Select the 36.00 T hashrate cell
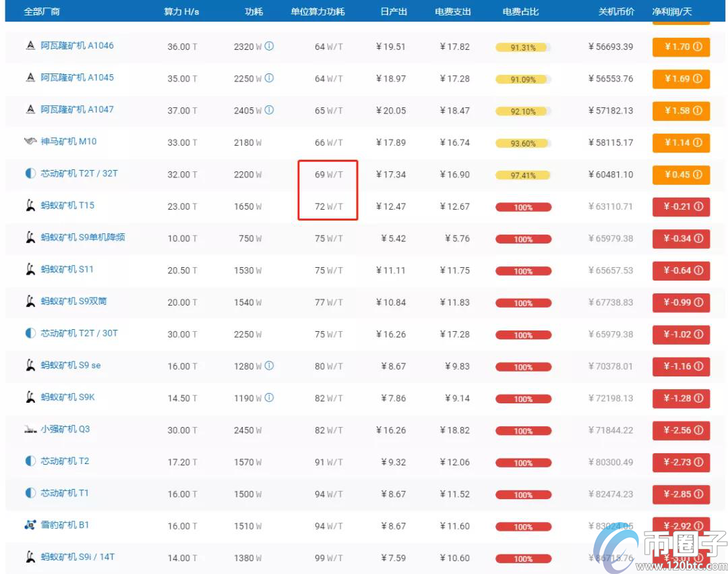 point(182,47)
